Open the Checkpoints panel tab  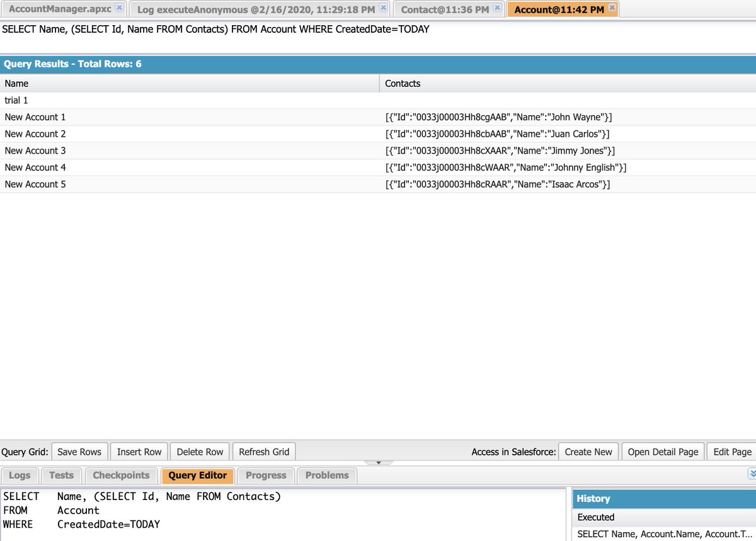coord(121,476)
